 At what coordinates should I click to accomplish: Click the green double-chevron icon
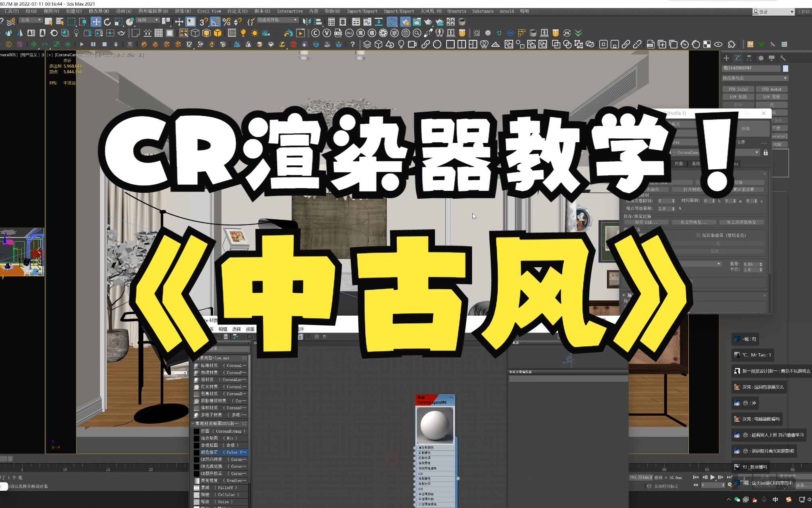(578, 33)
